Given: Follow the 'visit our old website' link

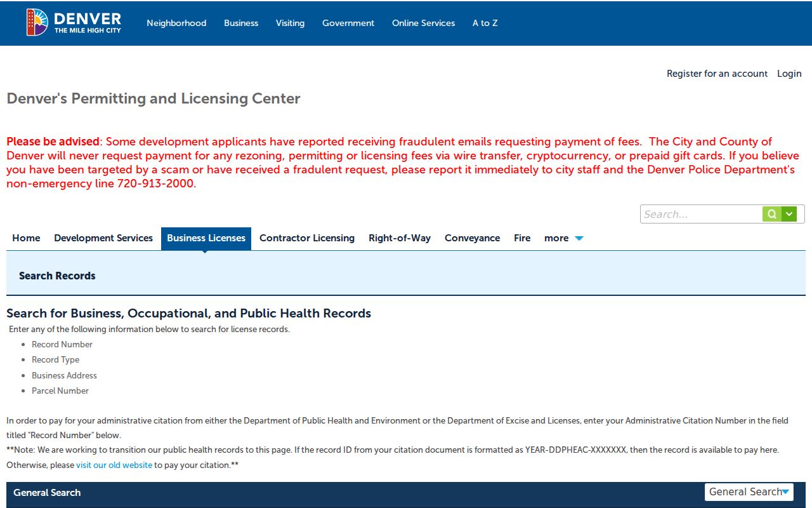Looking at the screenshot, I should (x=114, y=465).
